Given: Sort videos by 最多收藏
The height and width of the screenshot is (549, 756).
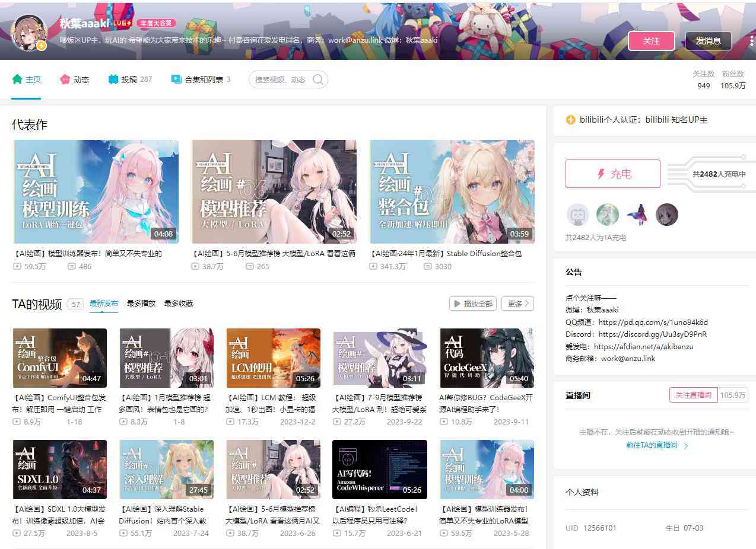Looking at the screenshot, I should (179, 304).
